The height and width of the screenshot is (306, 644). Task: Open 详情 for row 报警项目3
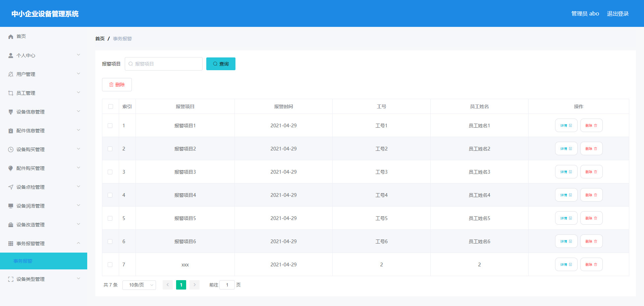click(x=566, y=172)
